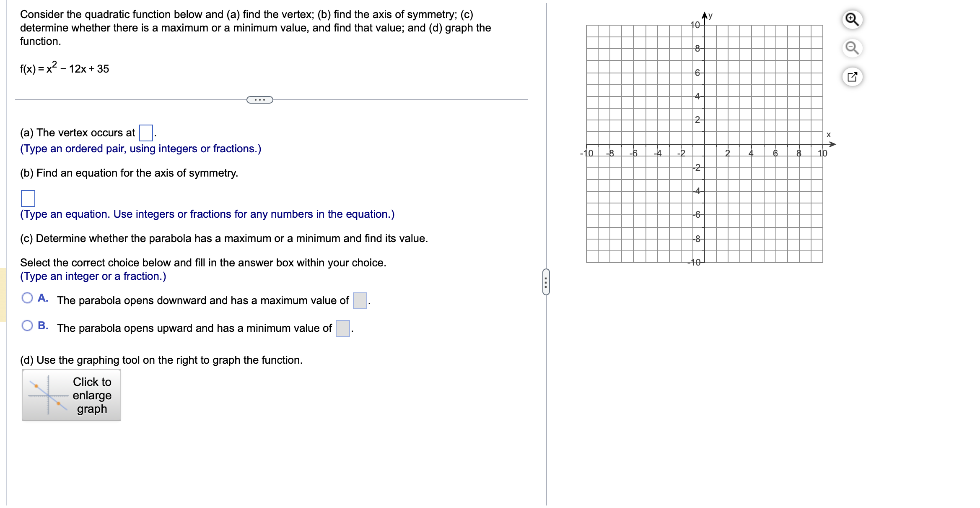
Task: Click the point labeled 10 on the x-axis
Action: tap(822, 154)
